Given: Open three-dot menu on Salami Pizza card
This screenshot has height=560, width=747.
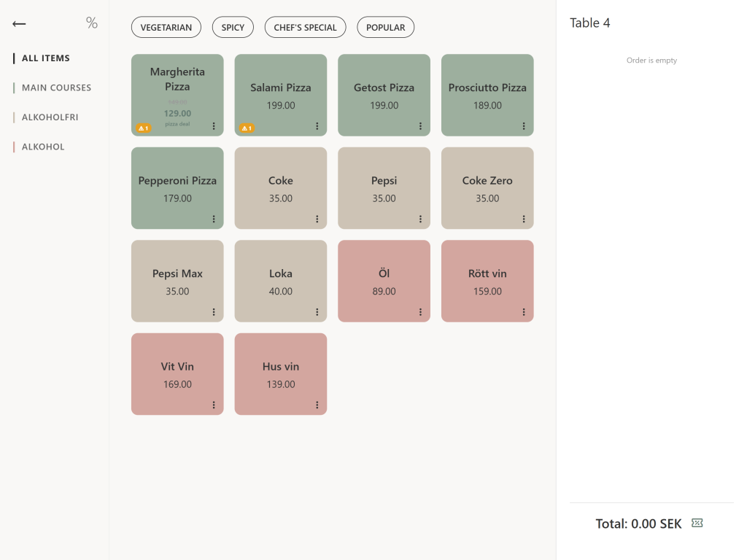Looking at the screenshot, I should pyautogui.click(x=317, y=126).
